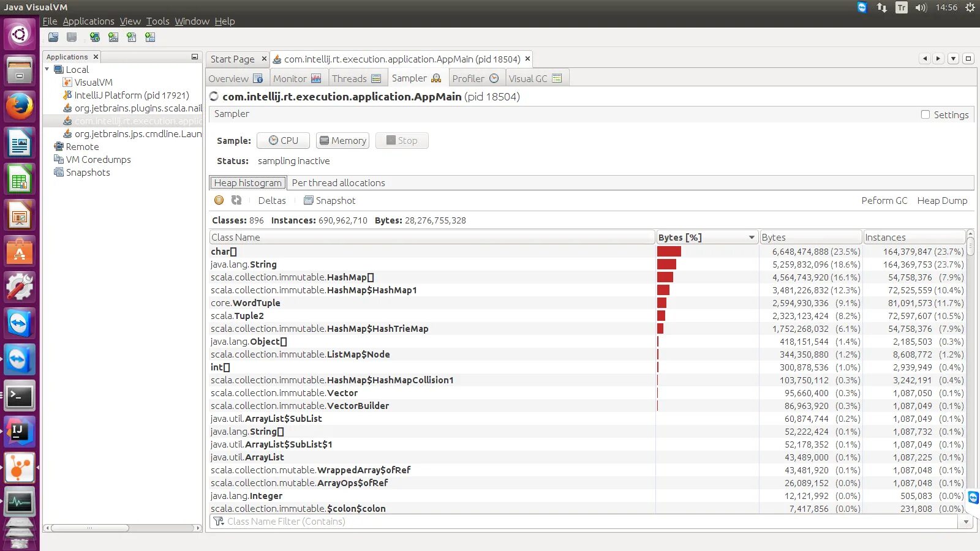This screenshot has height=551, width=980.
Task: Click power gear icon top right
Action: tap(970, 7)
